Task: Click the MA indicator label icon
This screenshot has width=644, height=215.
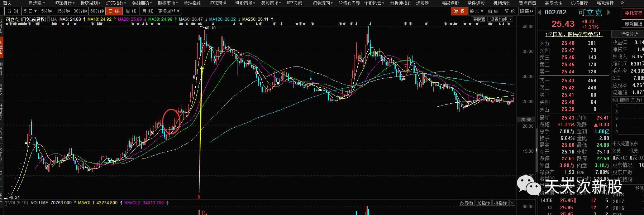Action: click(54, 19)
